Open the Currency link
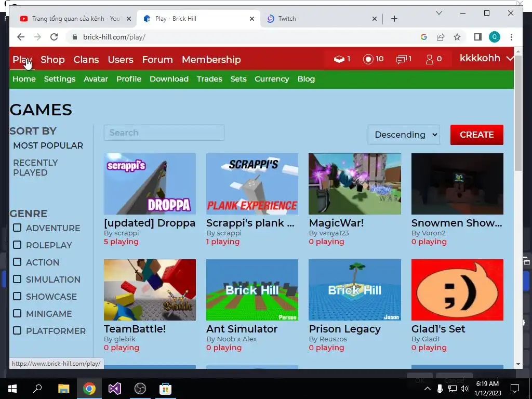The width and height of the screenshot is (532, 399). click(272, 79)
